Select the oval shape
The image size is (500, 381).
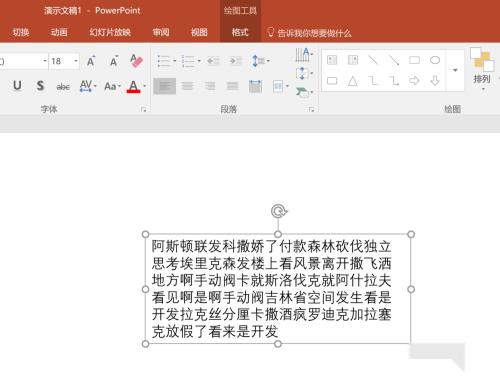point(435,60)
